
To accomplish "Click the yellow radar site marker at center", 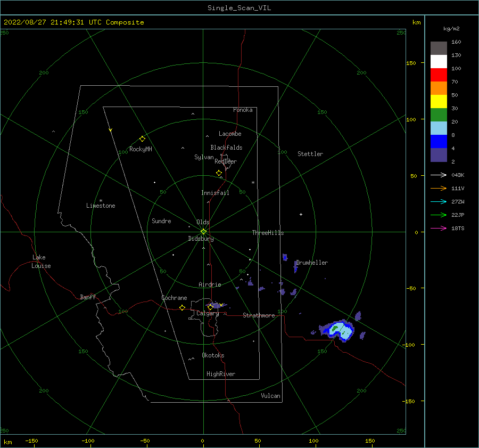I will pos(203,232).
